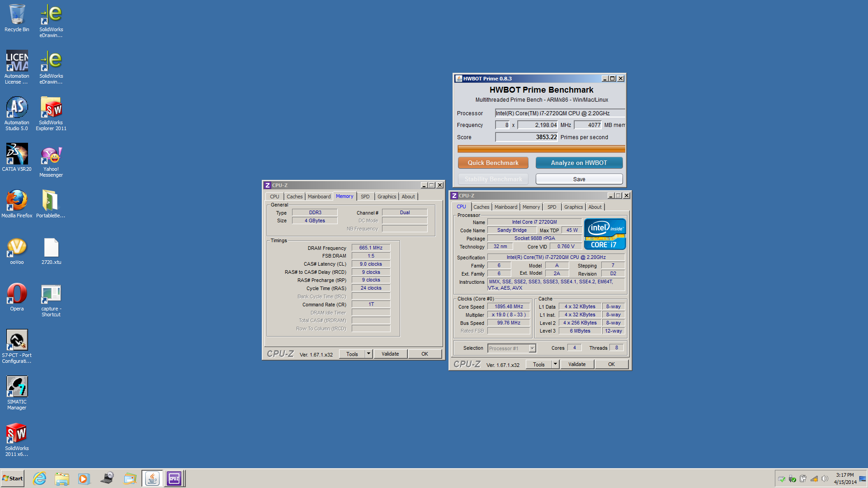
Task: Click the orange benchmark progress bar
Action: [x=541, y=149]
